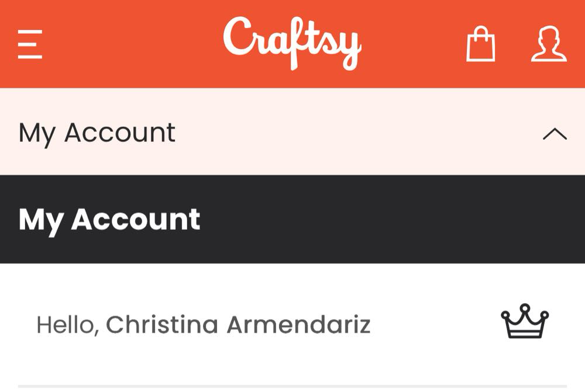
Task: Select the bold My Account heading
Action: [x=109, y=219]
